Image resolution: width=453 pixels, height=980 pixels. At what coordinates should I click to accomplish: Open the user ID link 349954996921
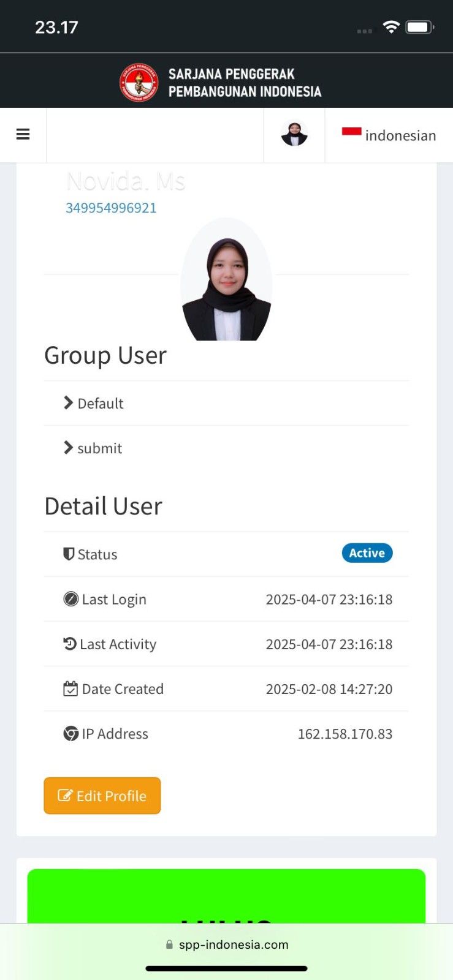(x=111, y=208)
